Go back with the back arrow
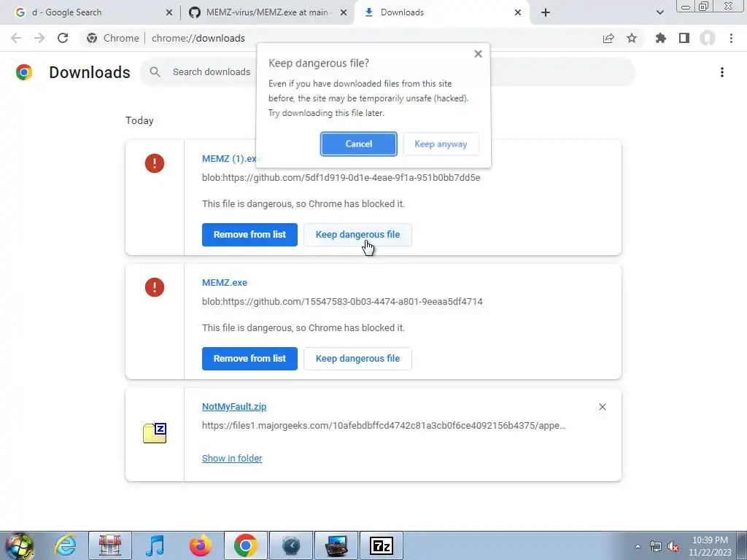This screenshot has height=560, width=747. 16,38
